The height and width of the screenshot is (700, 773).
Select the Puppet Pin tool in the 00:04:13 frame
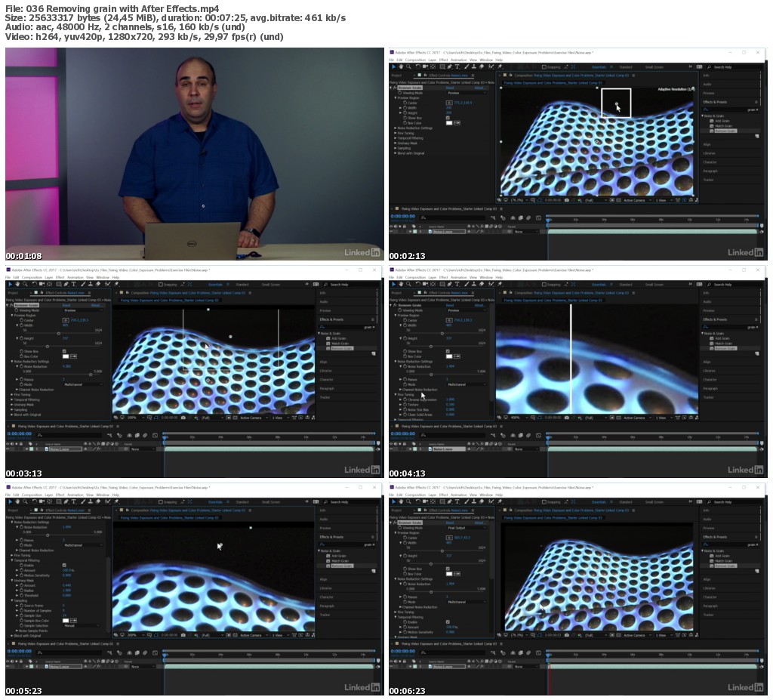(x=500, y=284)
